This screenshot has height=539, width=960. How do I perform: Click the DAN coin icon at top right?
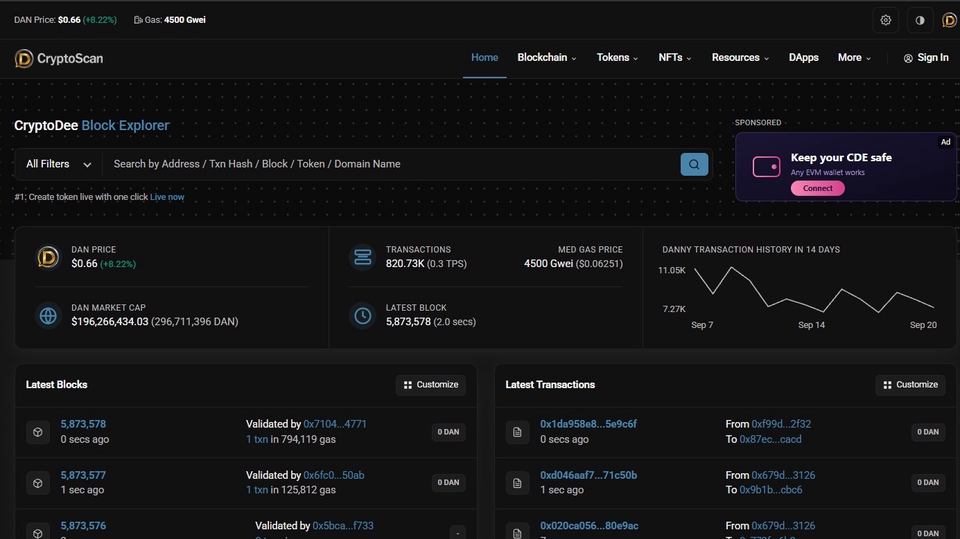[950, 20]
